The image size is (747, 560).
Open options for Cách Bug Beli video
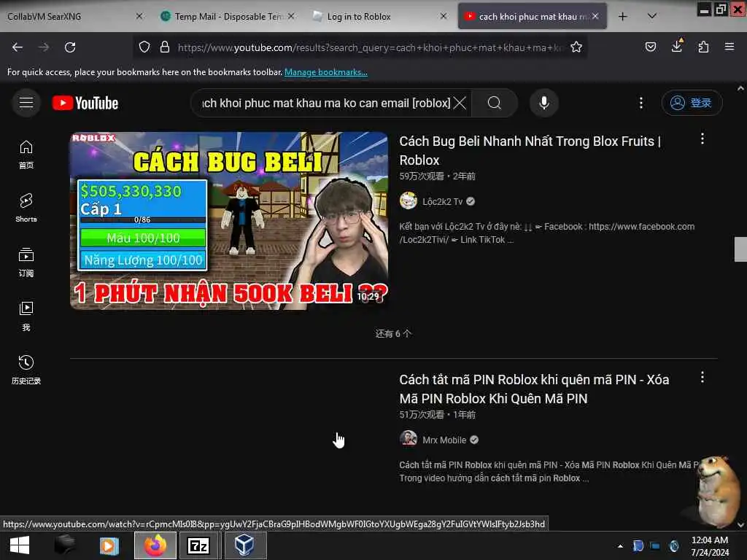coord(703,139)
